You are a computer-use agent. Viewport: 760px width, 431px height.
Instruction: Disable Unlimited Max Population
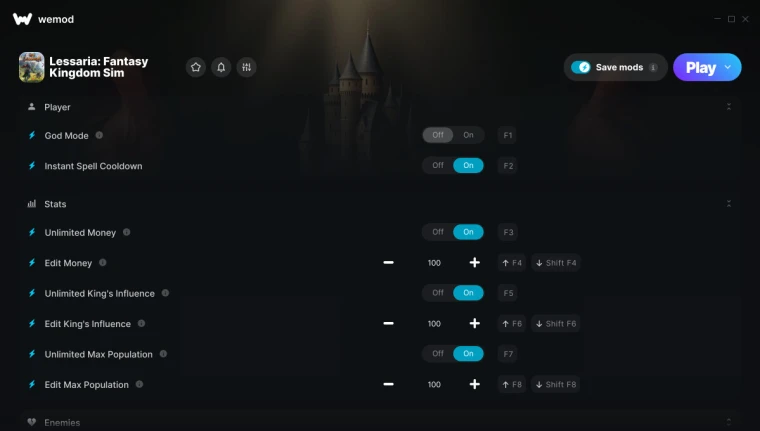438,353
